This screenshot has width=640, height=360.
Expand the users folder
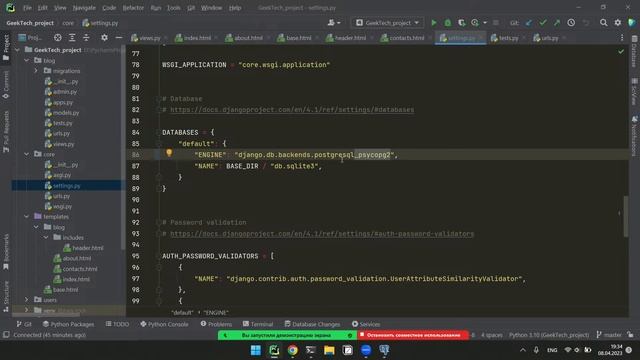click(27, 300)
